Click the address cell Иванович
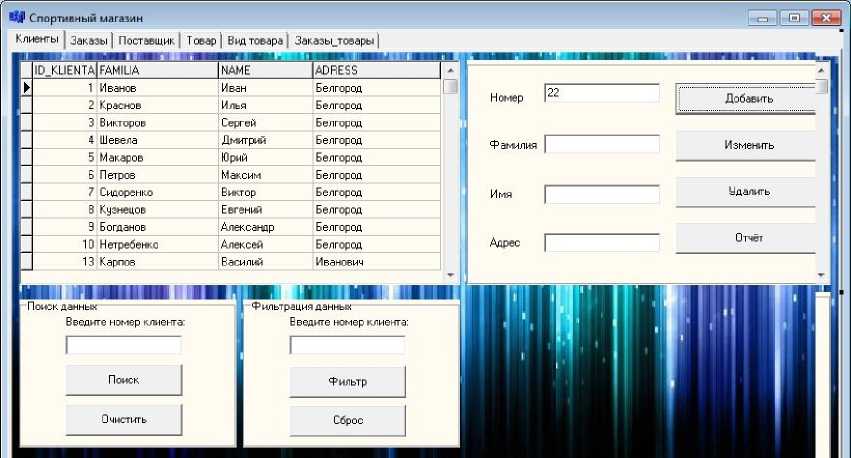 pyautogui.click(x=377, y=262)
